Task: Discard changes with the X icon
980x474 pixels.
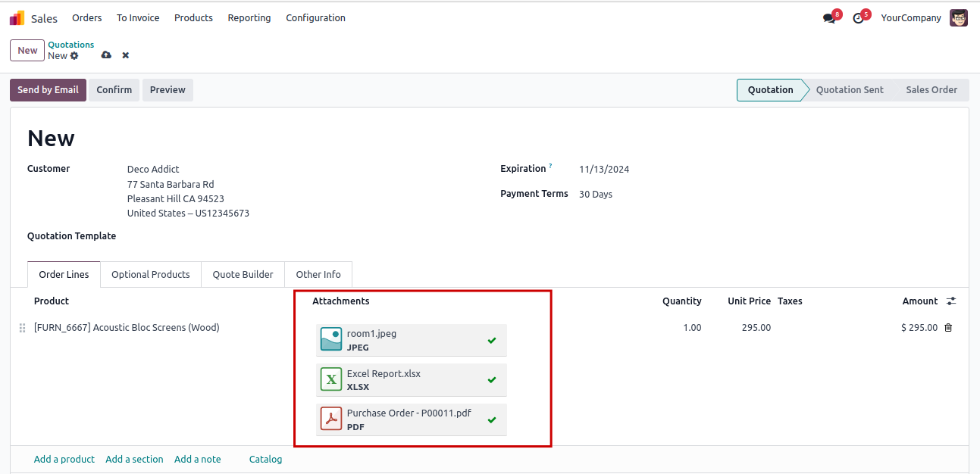Action: pyautogui.click(x=126, y=55)
